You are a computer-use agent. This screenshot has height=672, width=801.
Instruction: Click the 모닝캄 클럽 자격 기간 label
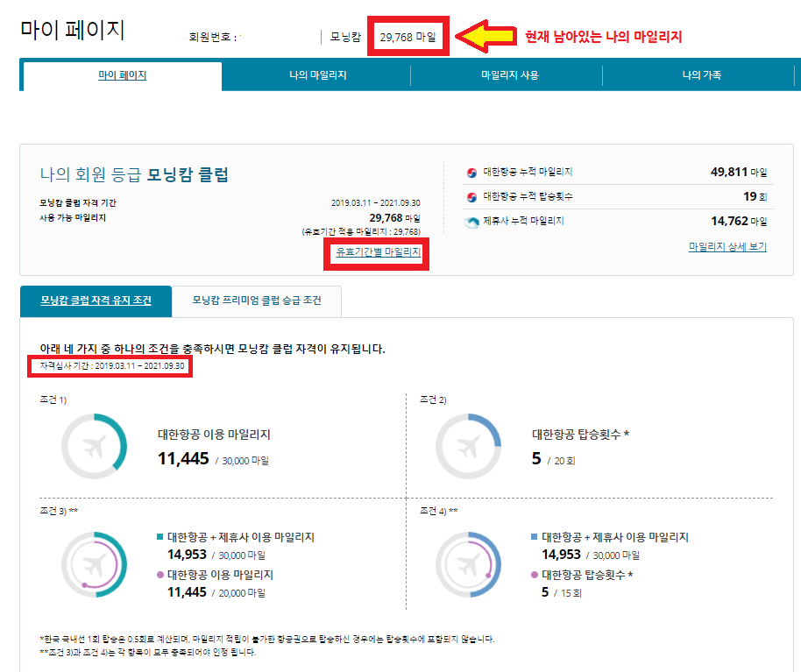pos(78,202)
